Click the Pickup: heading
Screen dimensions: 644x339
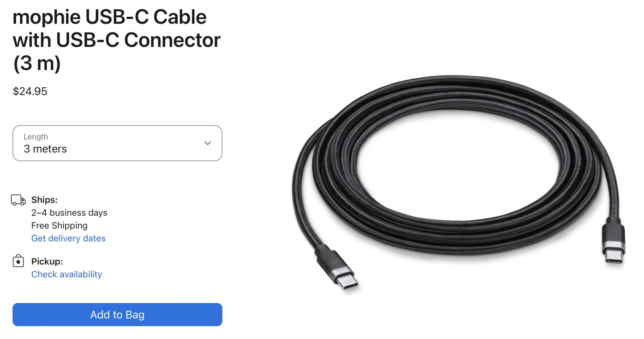tap(47, 261)
